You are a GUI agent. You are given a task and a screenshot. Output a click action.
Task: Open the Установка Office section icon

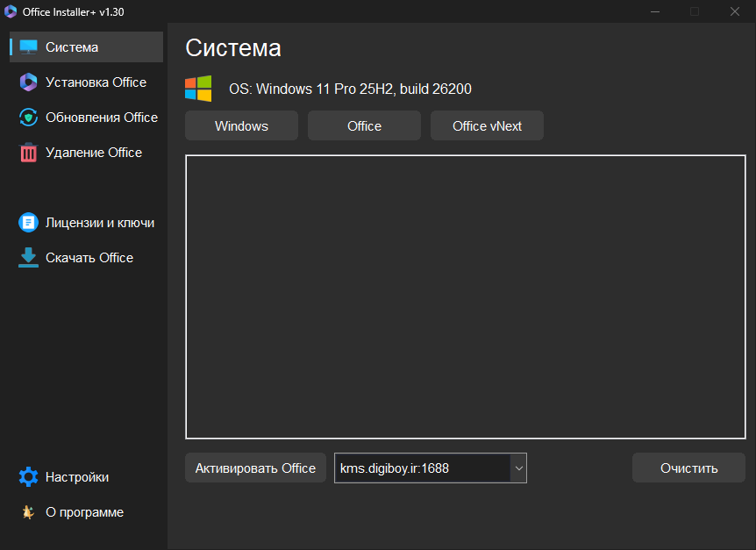pos(29,82)
